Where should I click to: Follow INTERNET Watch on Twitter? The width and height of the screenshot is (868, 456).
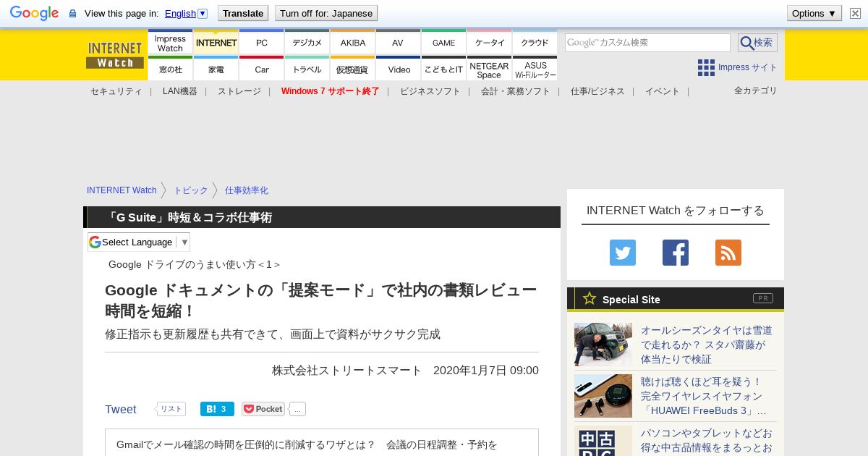(x=623, y=253)
